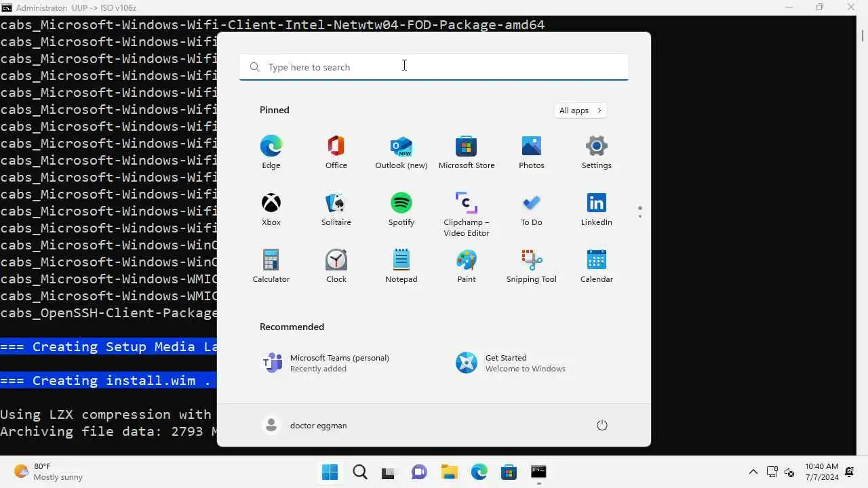Open clock showing 10:40 AM
The width and height of the screenshot is (868, 488).
[821, 472]
